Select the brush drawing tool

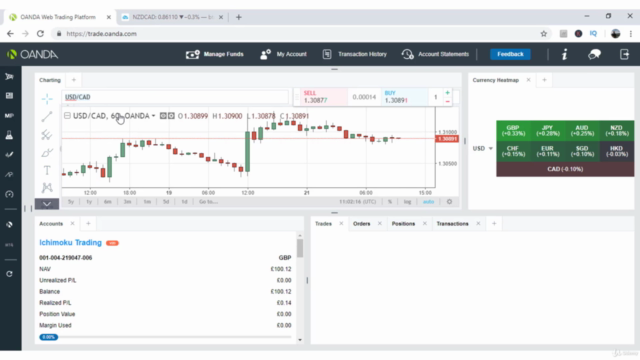pos(47,153)
